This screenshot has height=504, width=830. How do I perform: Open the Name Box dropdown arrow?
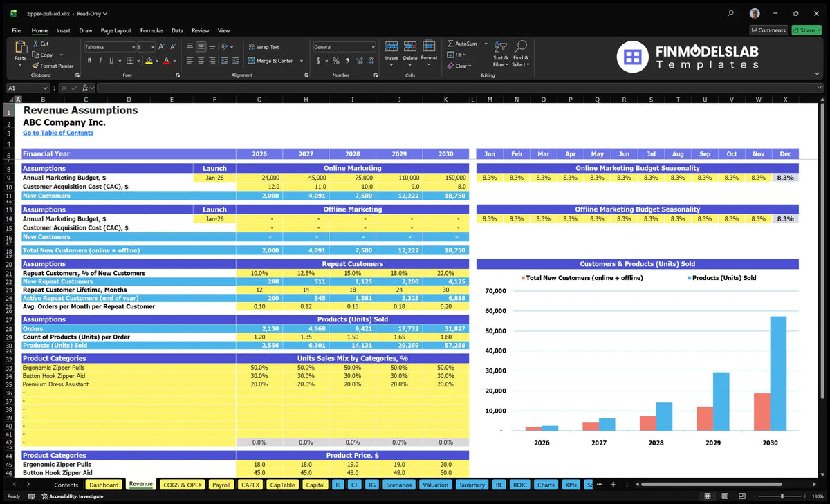(46, 88)
